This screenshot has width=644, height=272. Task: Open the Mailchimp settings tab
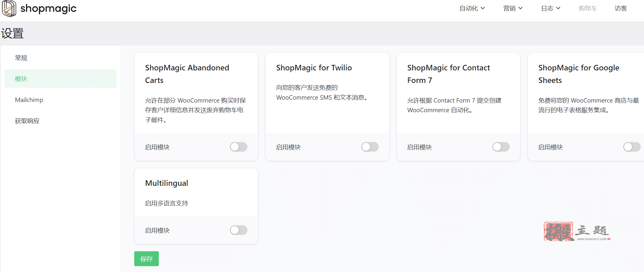61,100
